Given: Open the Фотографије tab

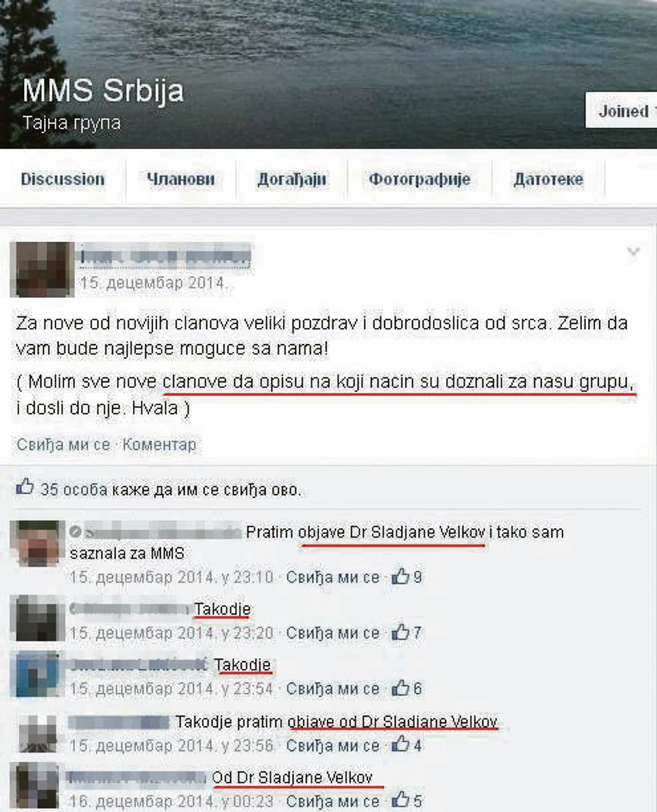Looking at the screenshot, I should pos(420,179).
